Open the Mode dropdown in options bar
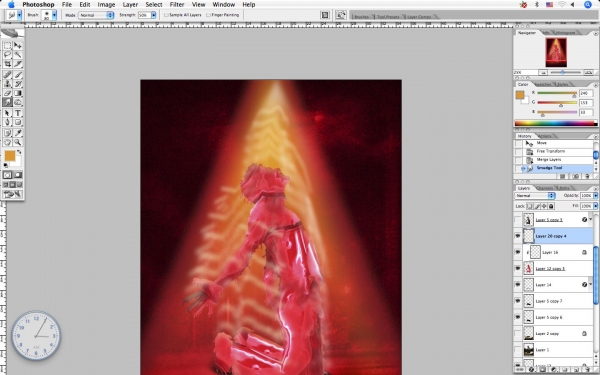This screenshot has width=600, height=375. point(96,15)
